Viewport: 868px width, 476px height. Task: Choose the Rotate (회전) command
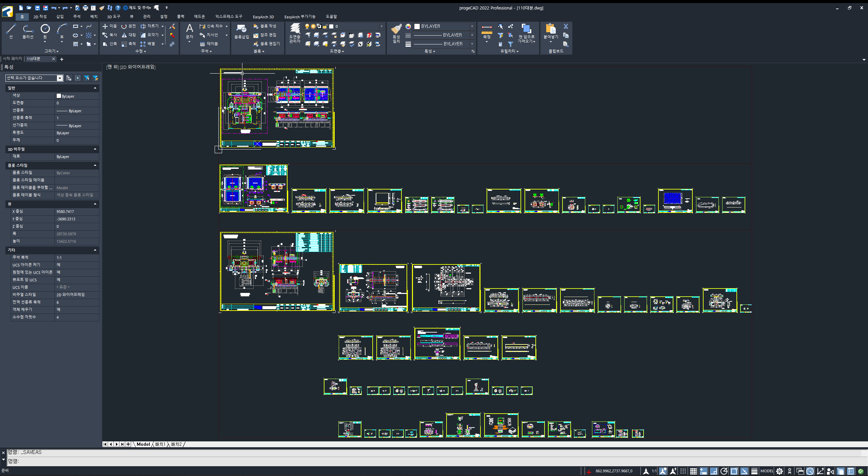pyautogui.click(x=129, y=26)
